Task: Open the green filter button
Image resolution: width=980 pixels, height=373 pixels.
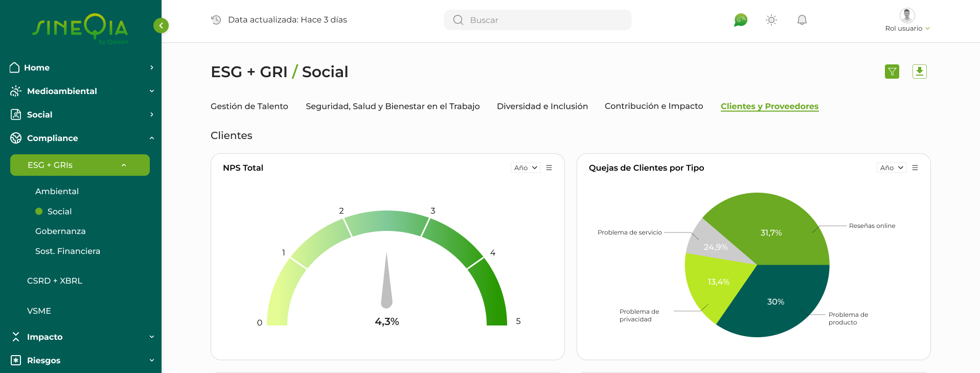Action: [x=892, y=72]
